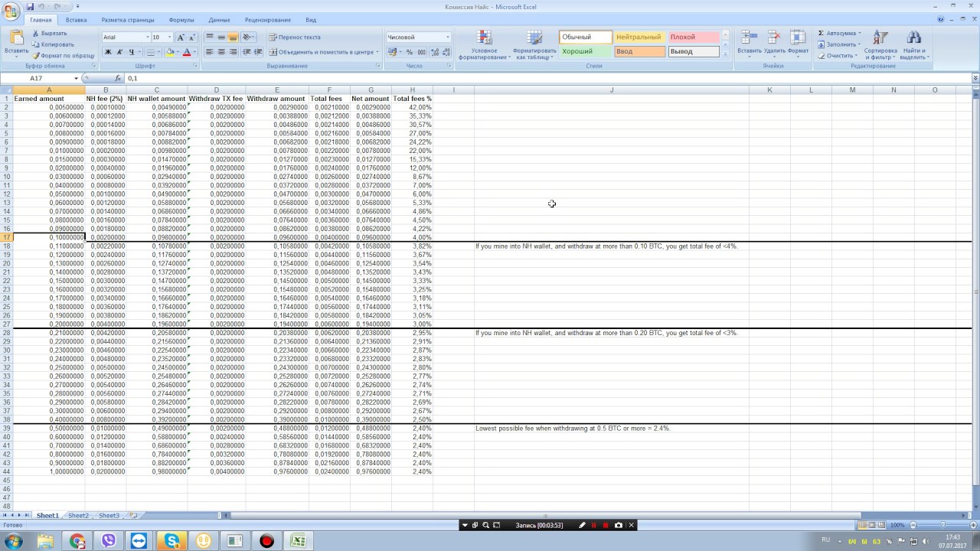This screenshot has height=551, width=980.
Task: Open the Вставка ribbon tab
Action: click(x=76, y=20)
